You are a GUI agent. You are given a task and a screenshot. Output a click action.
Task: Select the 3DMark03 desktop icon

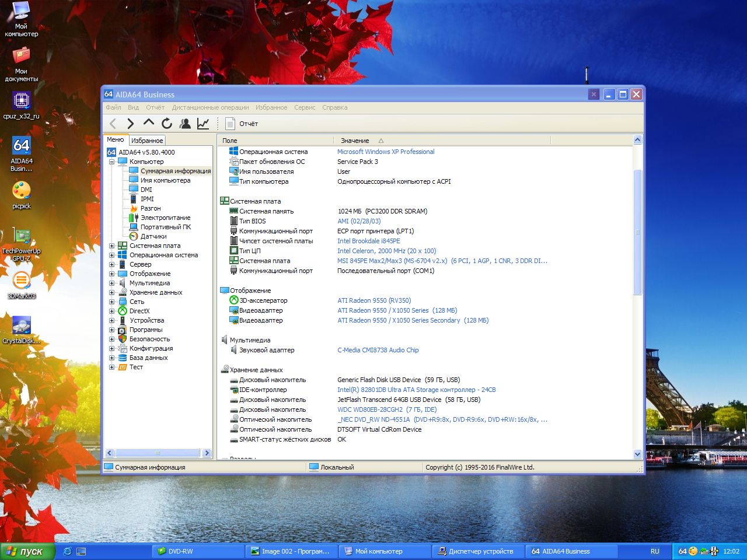pyautogui.click(x=22, y=285)
